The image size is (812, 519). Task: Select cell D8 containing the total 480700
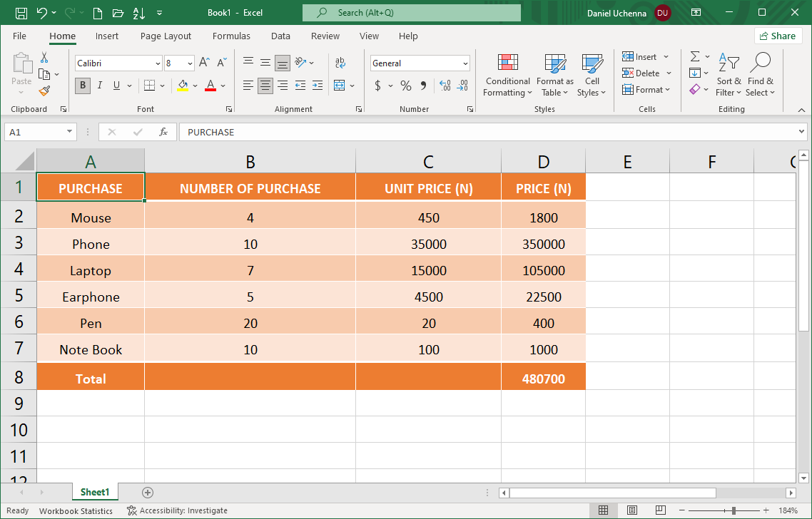click(543, 377)
